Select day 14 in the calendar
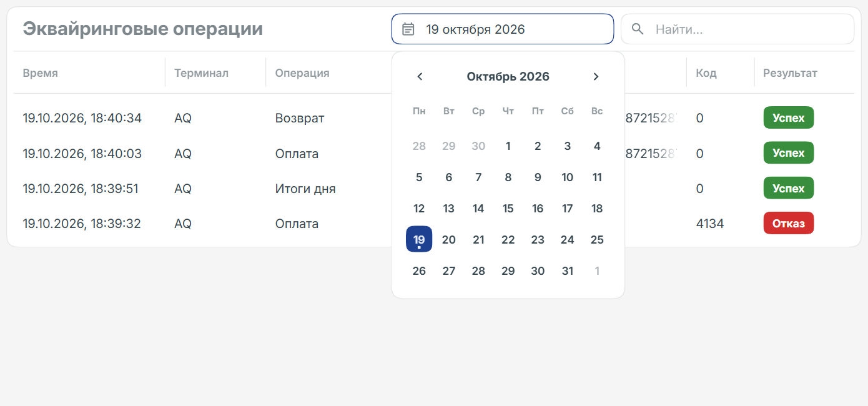 pyautogui.click(x=478, y=209)
